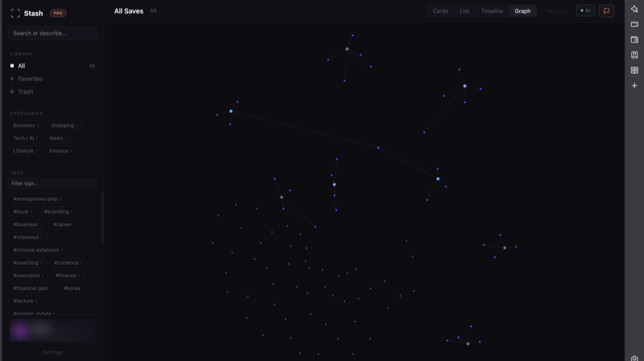
Task: Select the #coaching tag
Action: [x=28, y=262]
